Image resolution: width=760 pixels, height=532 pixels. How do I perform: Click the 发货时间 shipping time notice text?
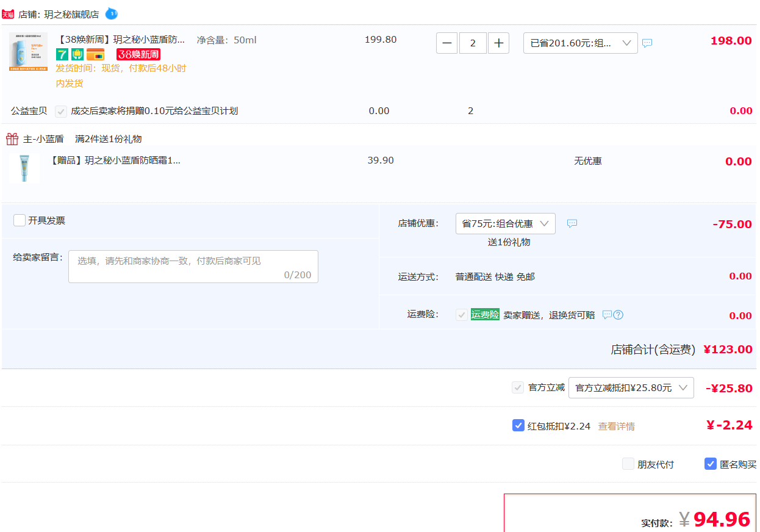point(121,76)
